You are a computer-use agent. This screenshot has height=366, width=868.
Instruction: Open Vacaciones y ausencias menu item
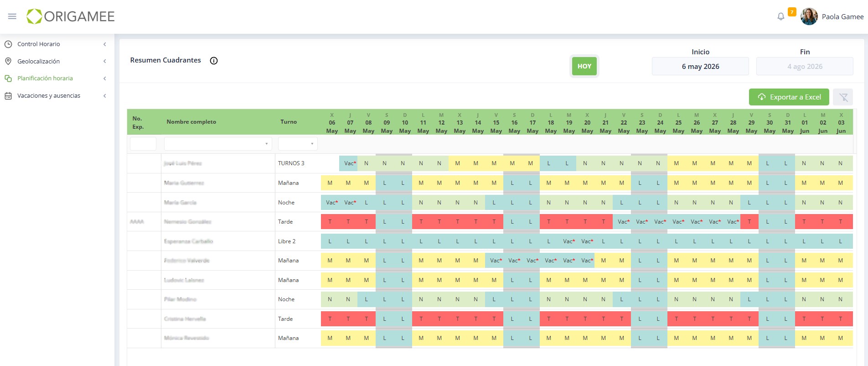point(49,96)
